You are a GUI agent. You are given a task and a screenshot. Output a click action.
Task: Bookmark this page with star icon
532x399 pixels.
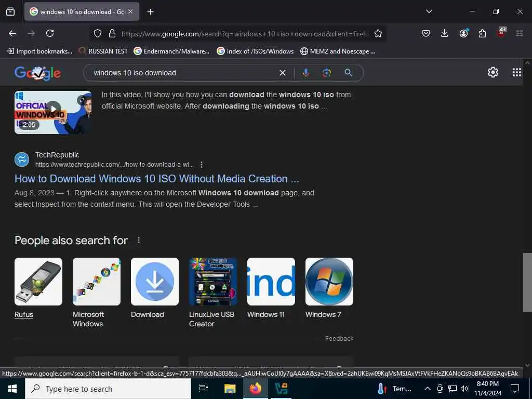coord(378,34)
